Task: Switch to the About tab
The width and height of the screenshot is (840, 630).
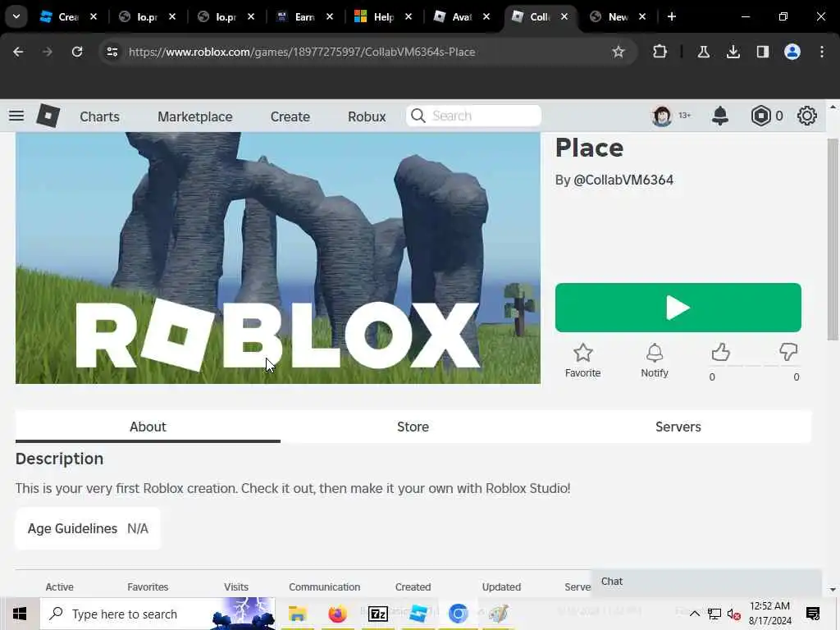Action: click(x=148, y=427)
